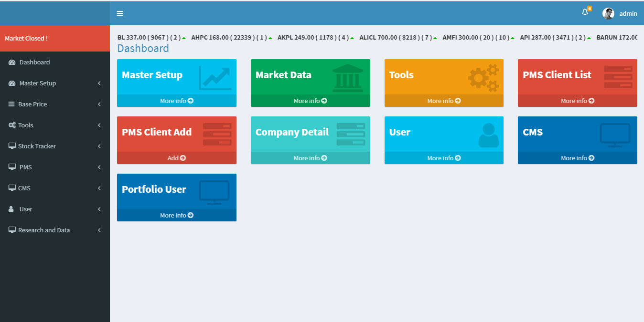Select Master Setup from the sidebar menu
This screenshot has height=322, width=644.
coord(37,83)
